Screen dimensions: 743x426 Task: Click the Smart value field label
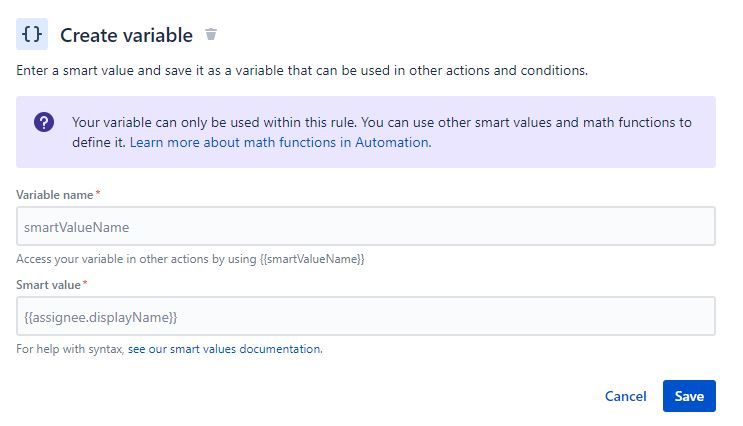coord(48,285)
